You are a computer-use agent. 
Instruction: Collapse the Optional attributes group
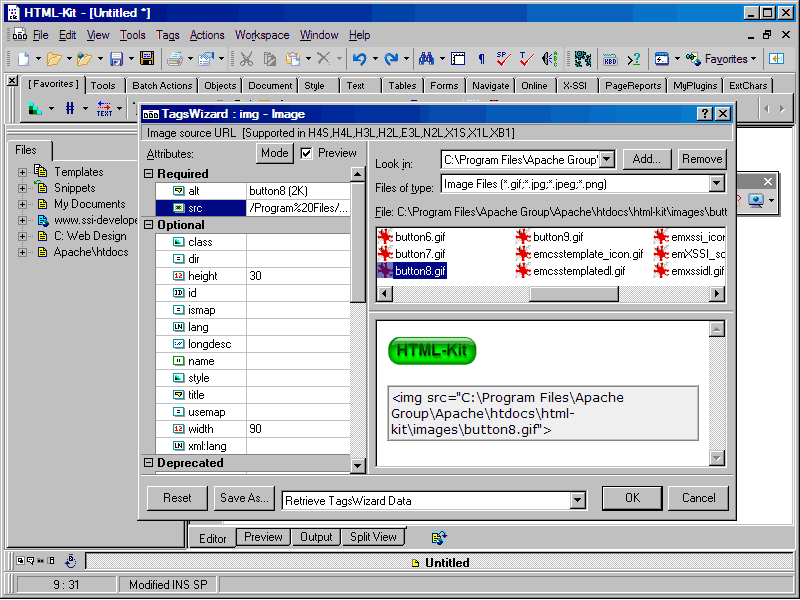click(x=148, y=225)
